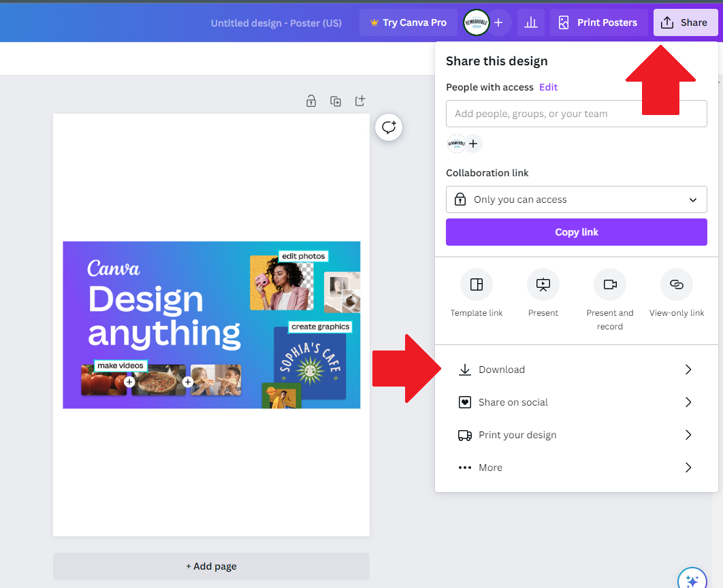723x588 pixels.
Task: Click the lock page icon above the canvas
Action: (311, 101)
